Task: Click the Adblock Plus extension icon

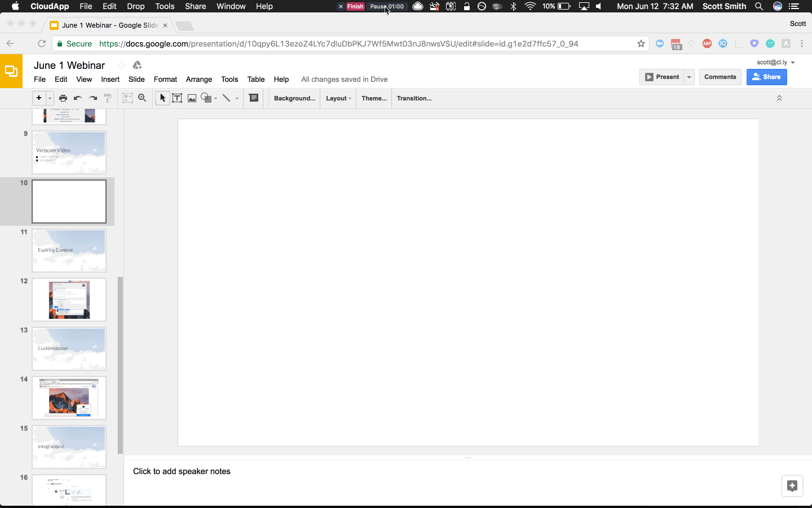Action: pos(707,43)
